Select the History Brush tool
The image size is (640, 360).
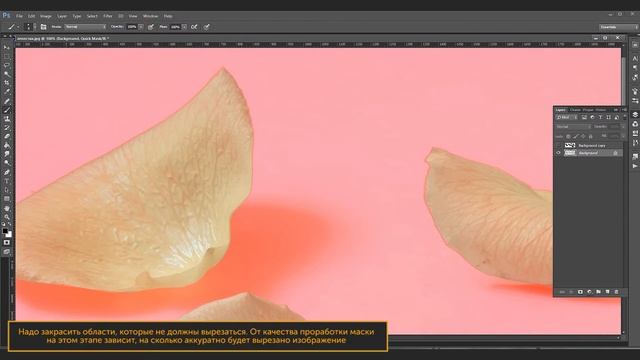7,128
